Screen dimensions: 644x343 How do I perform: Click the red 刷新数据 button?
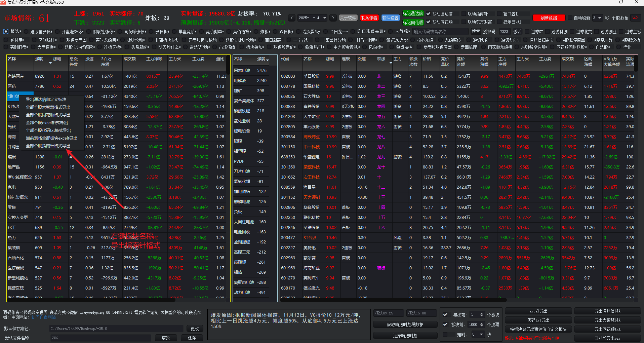pos(549,18)
